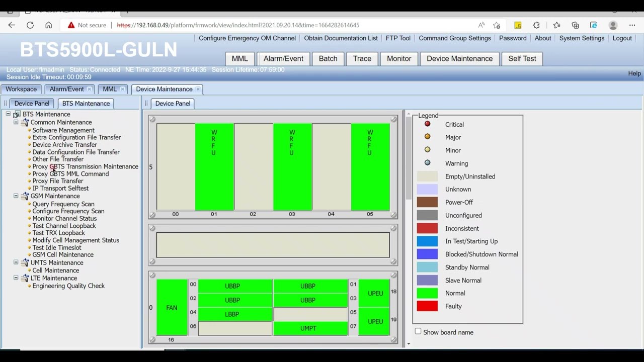Close the Alarm/Event tab

click(89, 89)
